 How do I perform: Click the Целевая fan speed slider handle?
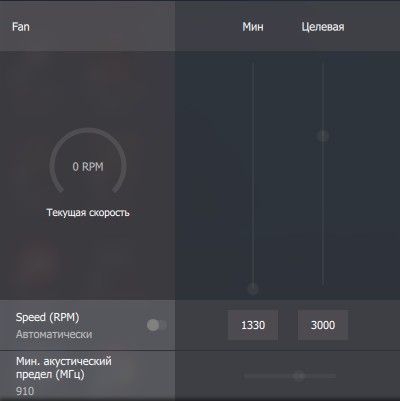pyautogui.click(x=323, y=136)
